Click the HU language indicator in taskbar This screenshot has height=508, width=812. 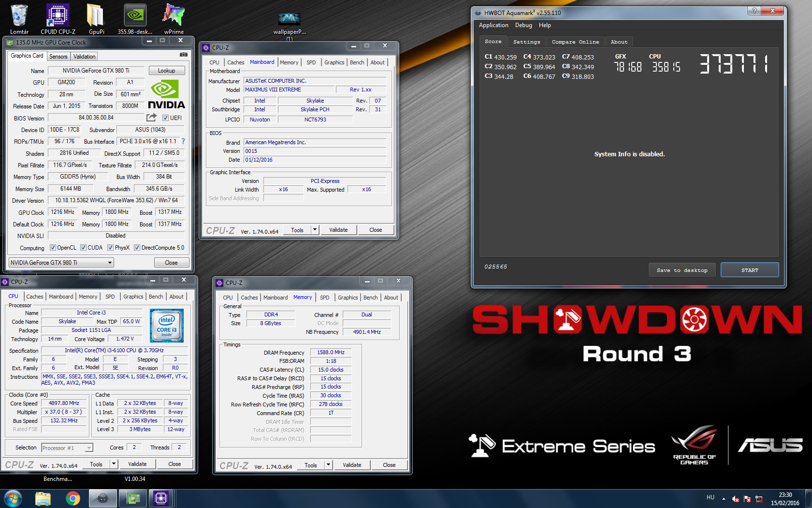pyautogui.click(x=710, y=497)
